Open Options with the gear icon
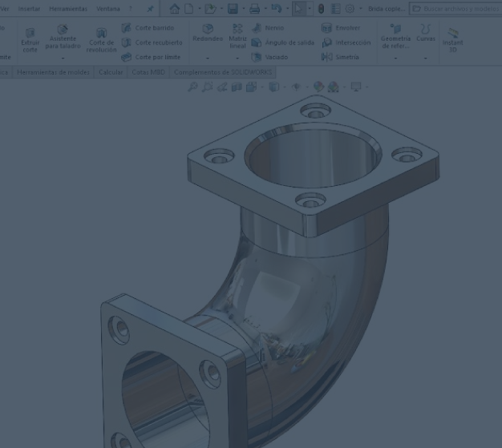This screenshot has width=502, height=448. (350, 9)
